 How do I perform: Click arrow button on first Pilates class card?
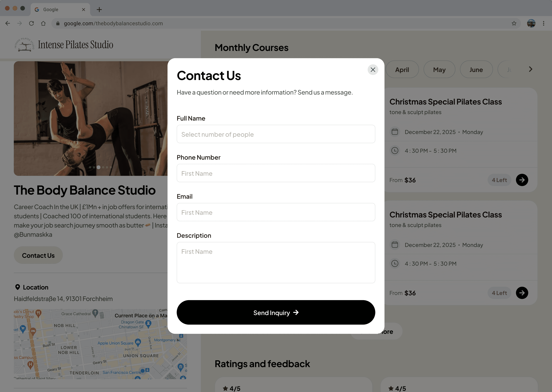click(x=522, y=180)
